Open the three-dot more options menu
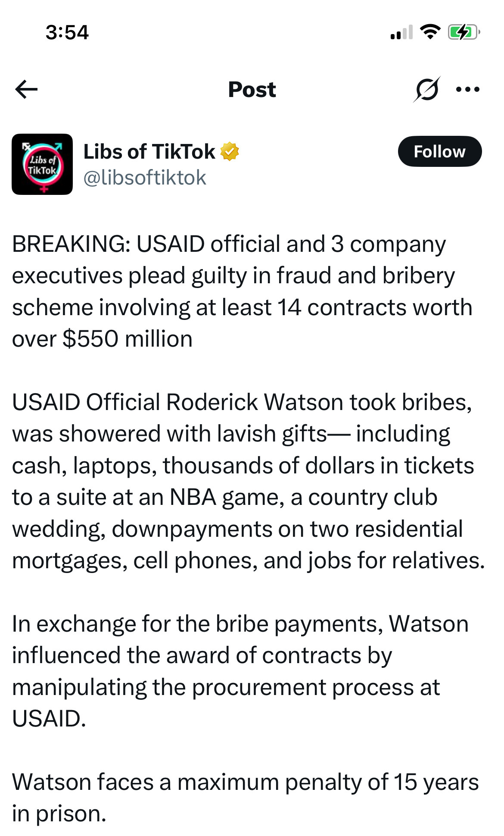 tap(468, 89)
